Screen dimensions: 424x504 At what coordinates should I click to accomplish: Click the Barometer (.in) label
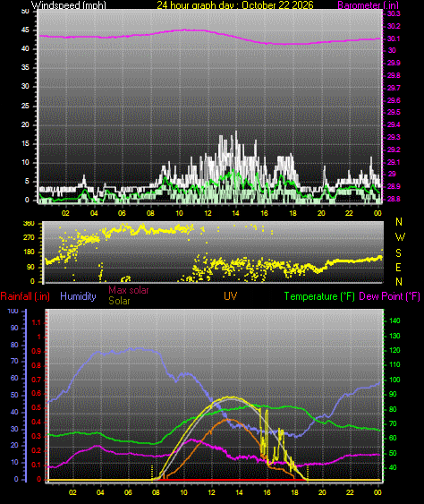(x=369, y=4)
